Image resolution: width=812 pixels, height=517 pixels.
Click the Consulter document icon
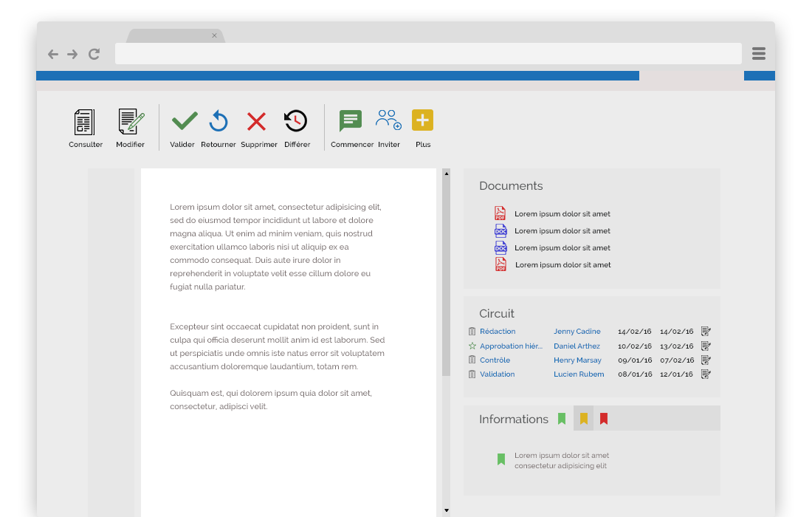pyautogui.click(x=85, y=122)
